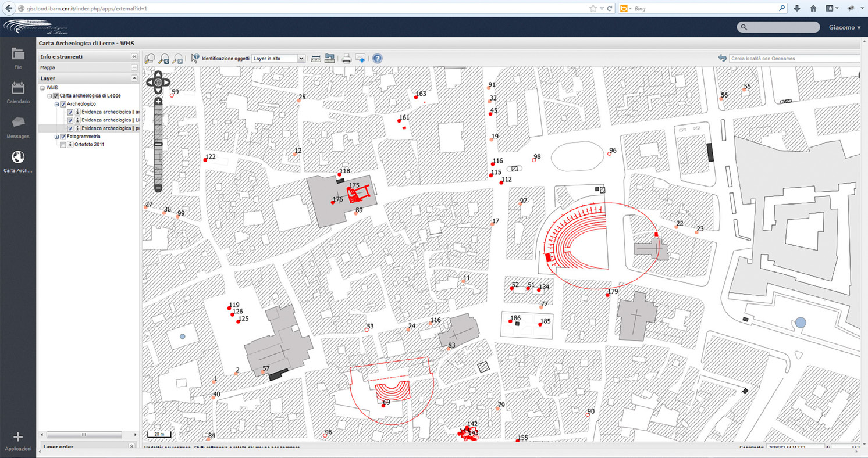Select the Fotogrammetria tree label

click(x=84, y=137)
